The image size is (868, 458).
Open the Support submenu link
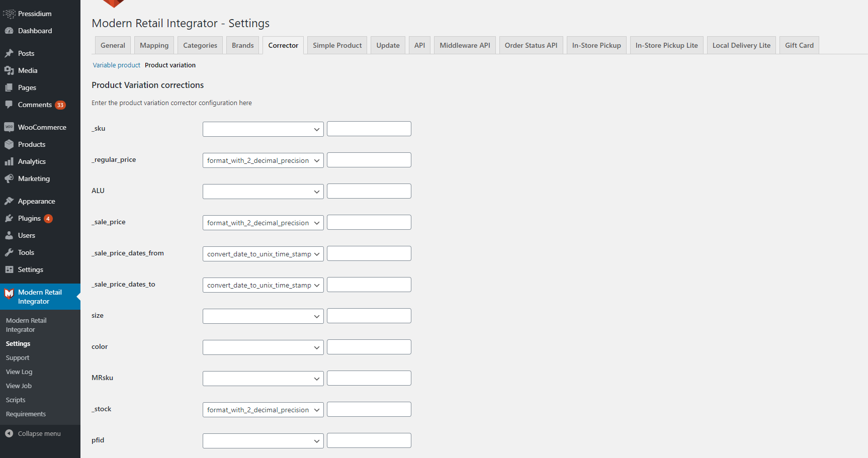(18, 358)
